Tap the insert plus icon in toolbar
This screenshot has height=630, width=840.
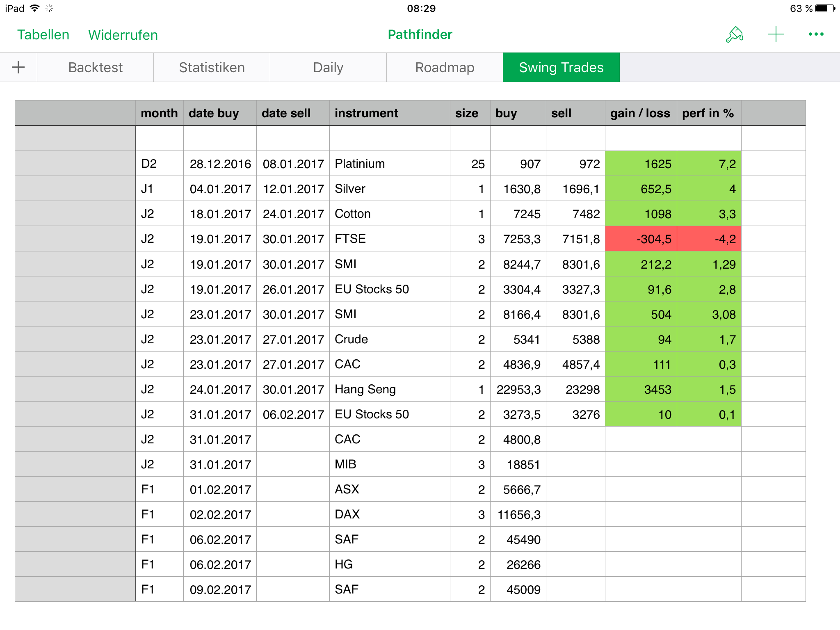(x=776, y=34)
